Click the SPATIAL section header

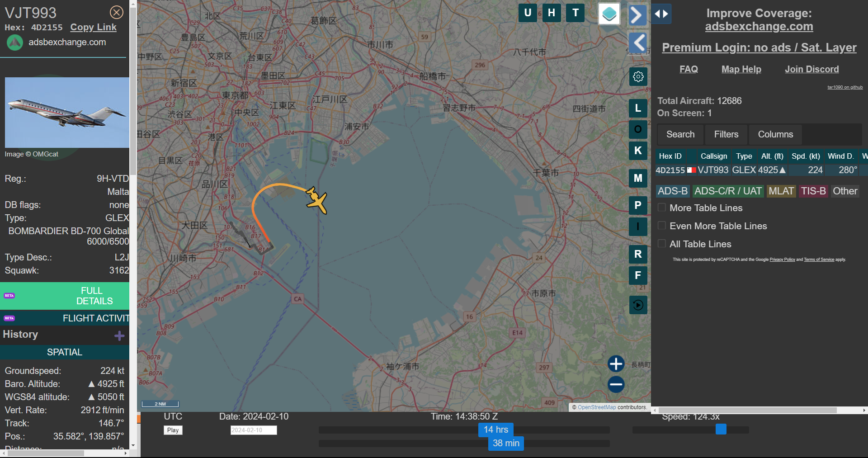[x=65, y=352]
